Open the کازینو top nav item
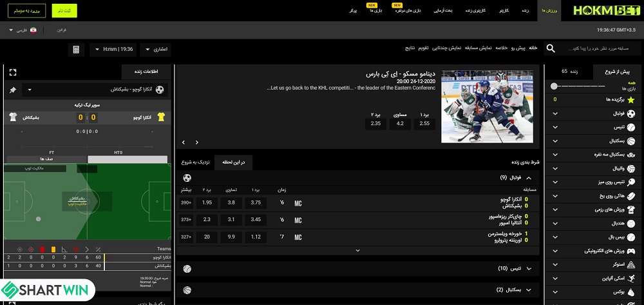Image resolution: width=644 pixels, height=305 pixels. [504, 11]
